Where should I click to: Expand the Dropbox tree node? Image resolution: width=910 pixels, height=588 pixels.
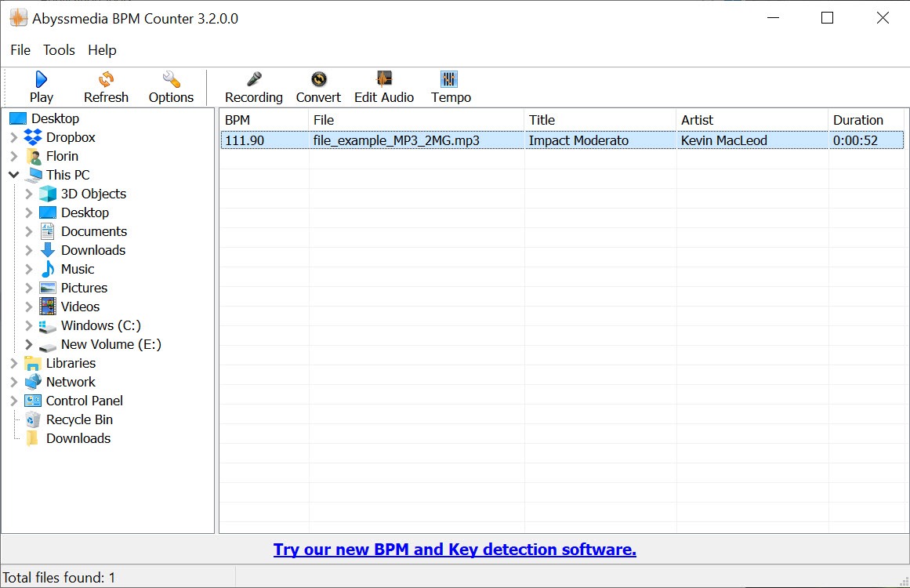tap(14, 138)
